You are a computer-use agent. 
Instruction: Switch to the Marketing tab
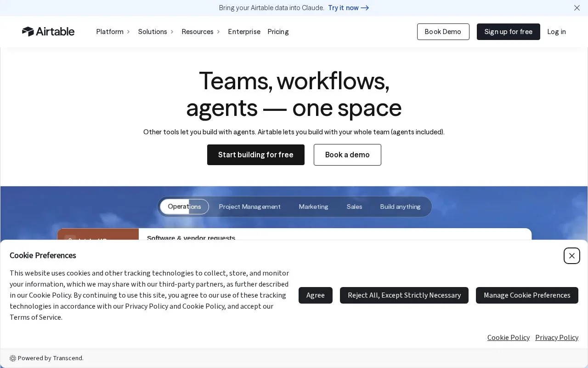[x=313, y=207]
